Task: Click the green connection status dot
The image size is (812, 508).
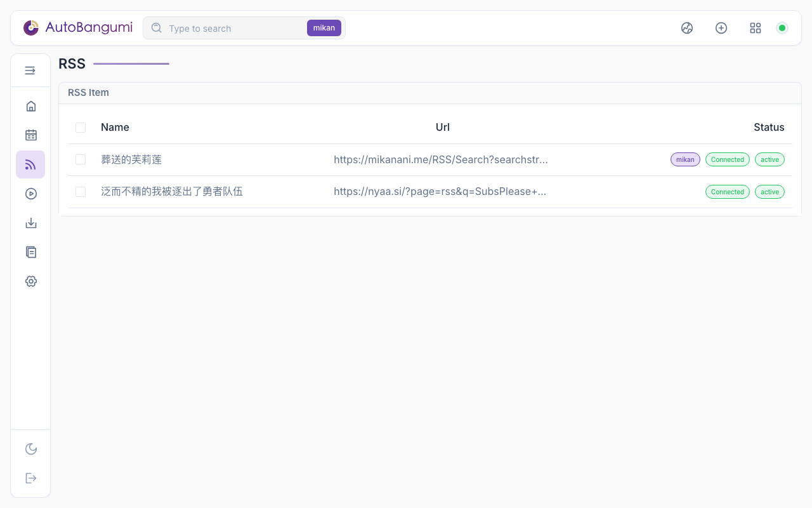Action: pyautogui.click(x=782, y=28)
